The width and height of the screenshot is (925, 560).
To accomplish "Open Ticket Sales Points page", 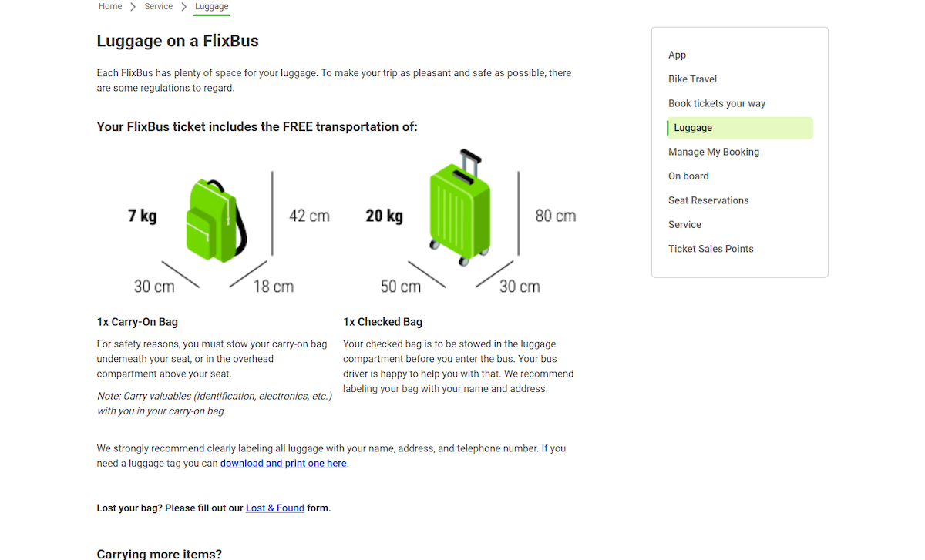I will [x=711, y=249].
